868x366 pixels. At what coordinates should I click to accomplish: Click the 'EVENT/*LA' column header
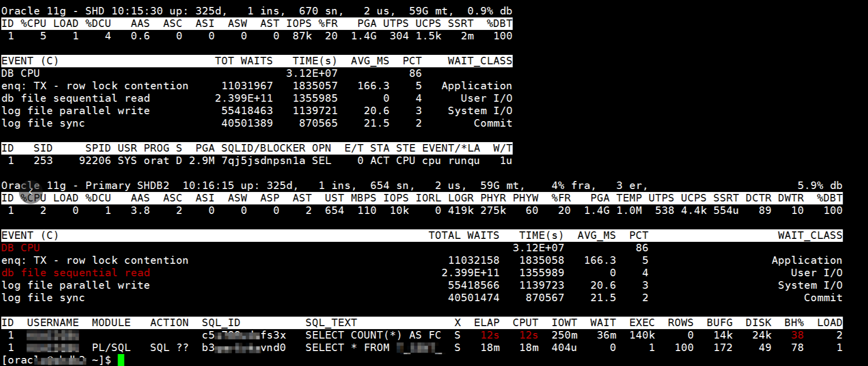point(451,148)
